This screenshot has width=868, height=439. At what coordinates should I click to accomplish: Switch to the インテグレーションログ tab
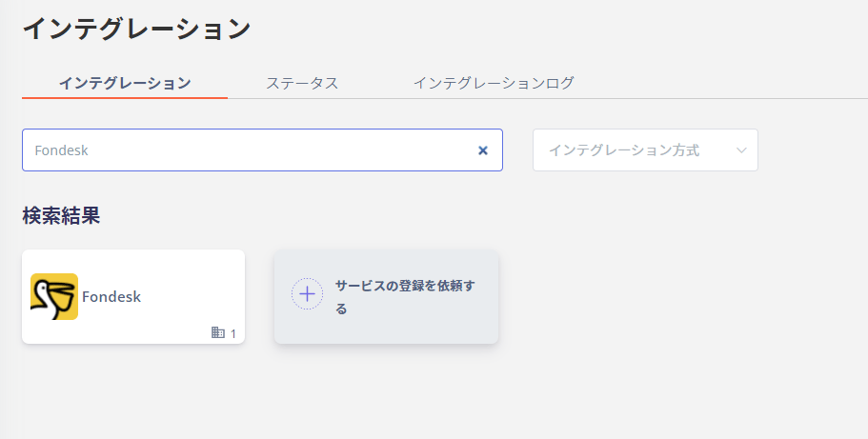tap(494, 83)
